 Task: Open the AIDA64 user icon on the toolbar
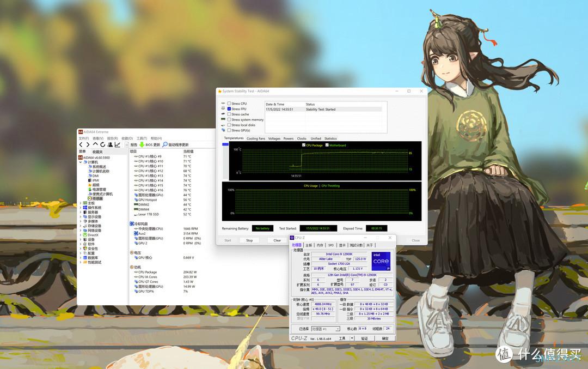tap(110, 144)
